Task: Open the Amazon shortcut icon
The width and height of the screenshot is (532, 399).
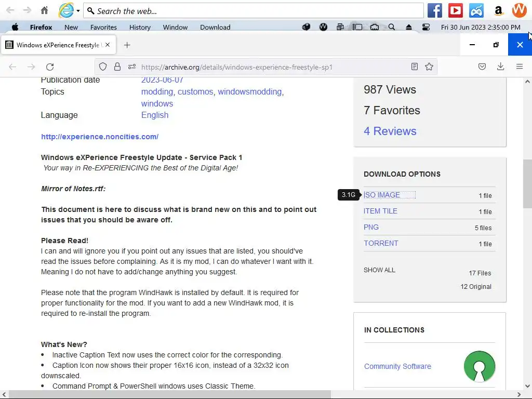Action: (x=498, y=10)
